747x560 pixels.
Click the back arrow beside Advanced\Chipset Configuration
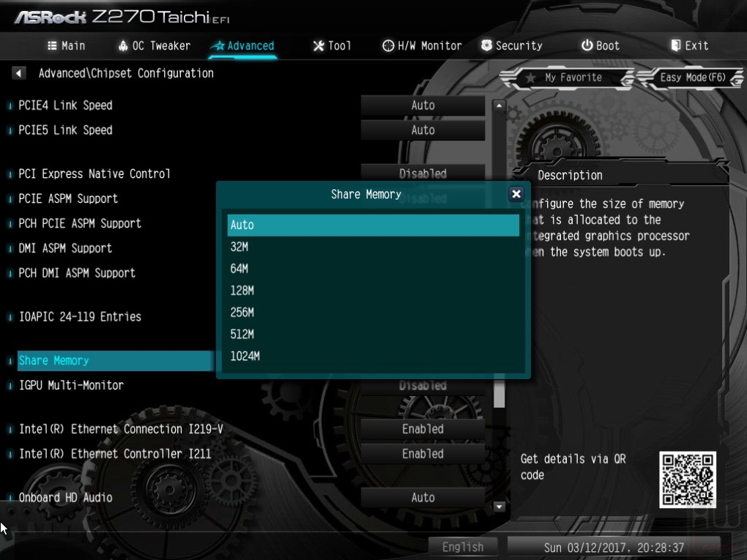[x=18, y=73]
